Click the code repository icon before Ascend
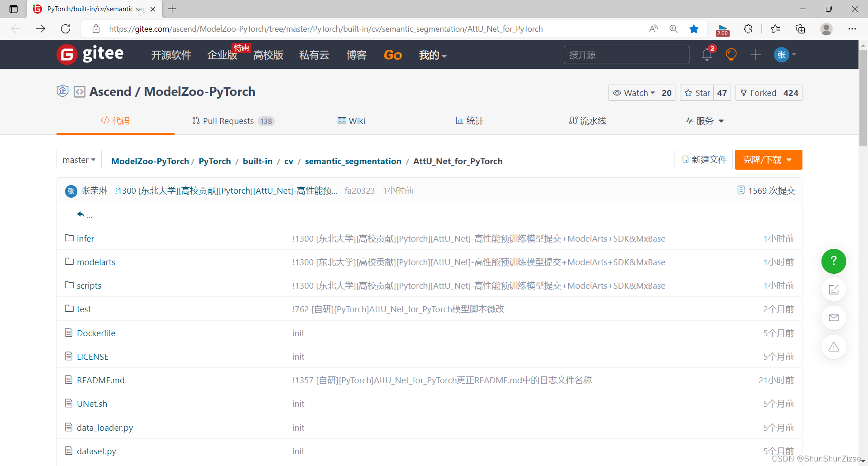Screen dimensions: 868x466 (80, 92)
